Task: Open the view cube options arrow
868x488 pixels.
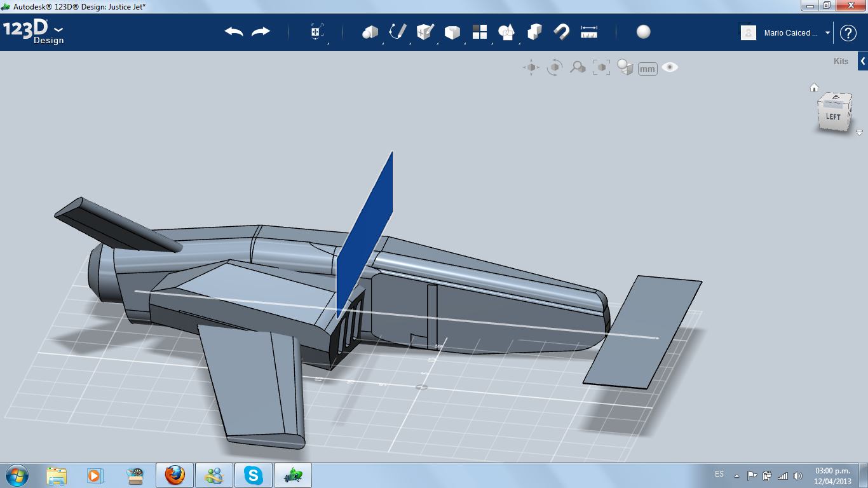Action: click(x=859, y=133)
